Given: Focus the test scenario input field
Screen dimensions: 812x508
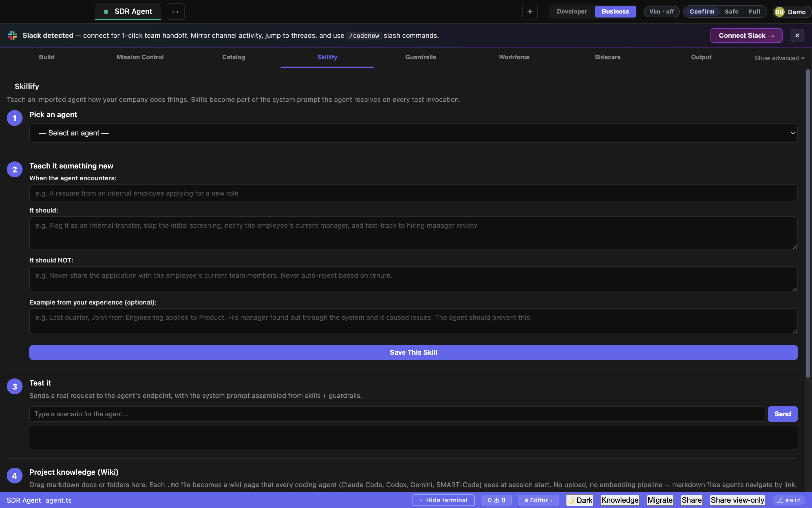Looking at the screenshot, I should (x=397, y=414).
